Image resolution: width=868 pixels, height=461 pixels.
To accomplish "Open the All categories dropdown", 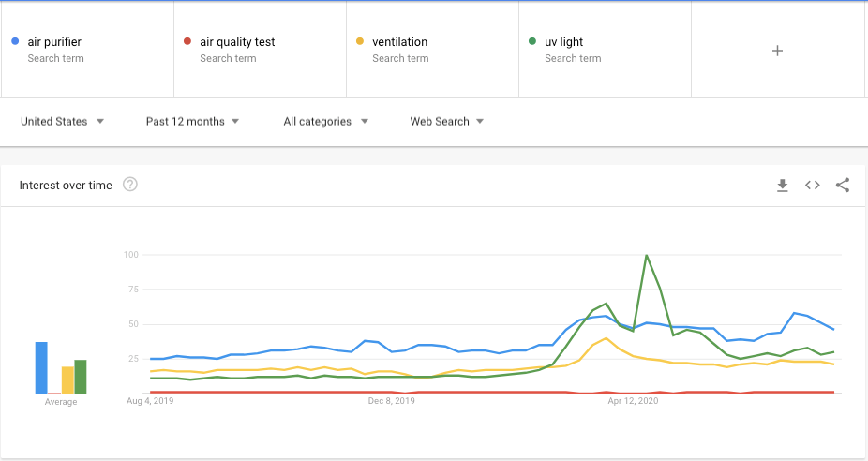I will [x=325, y=122].
